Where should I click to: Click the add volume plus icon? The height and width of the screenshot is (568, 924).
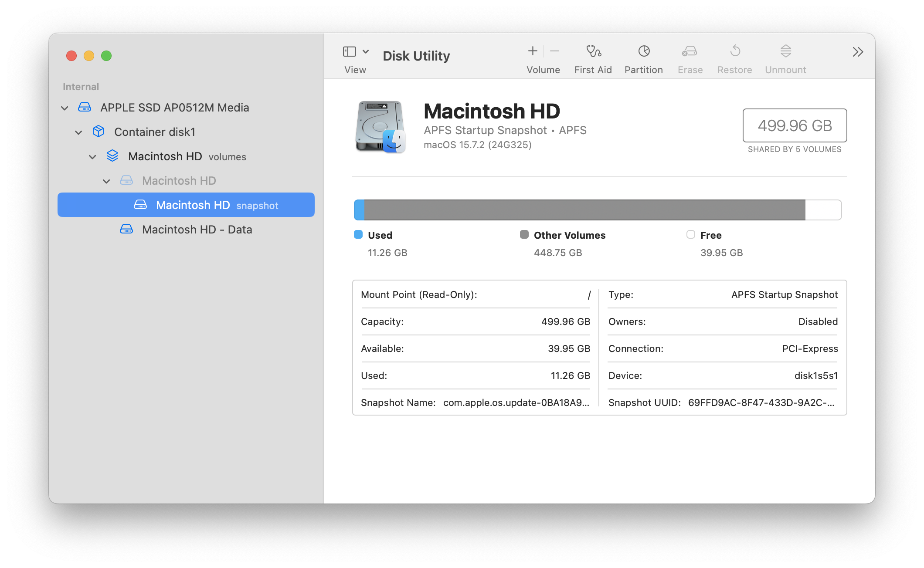tap(533, 51)
